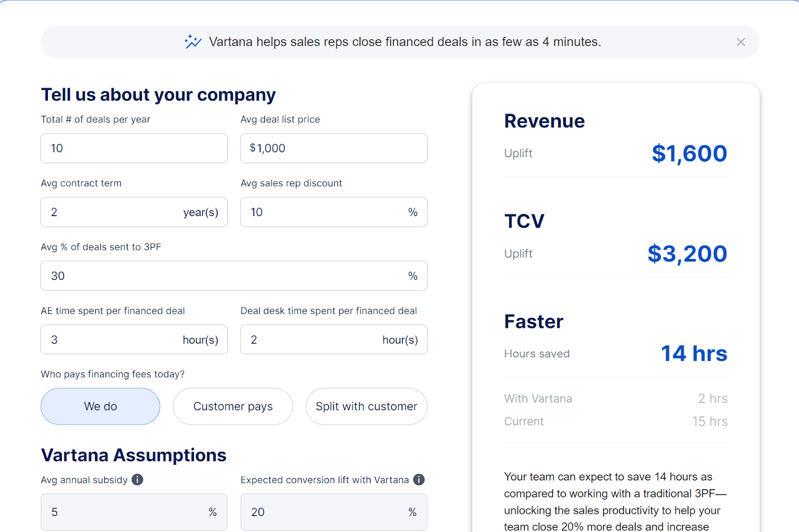This screenshot has height=532, width=799.
Task: Open Avg annual subsidy info icon
Action: coord(137,480)
